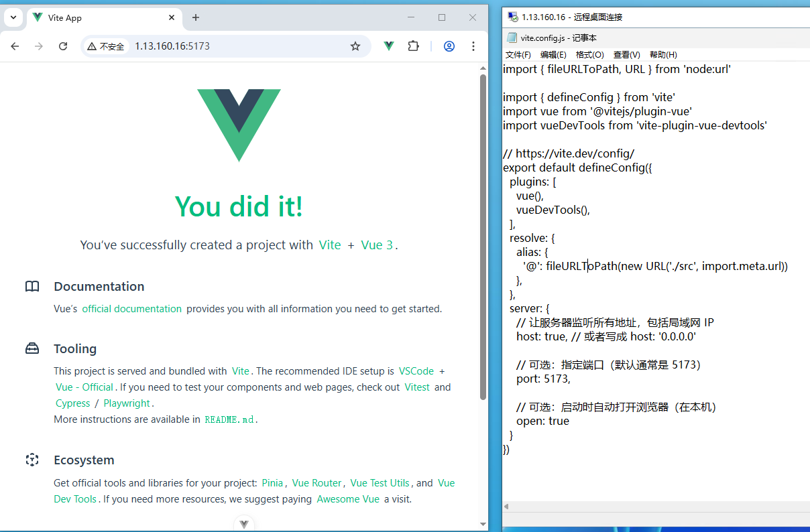Open the Vitest link

point(417,387)
